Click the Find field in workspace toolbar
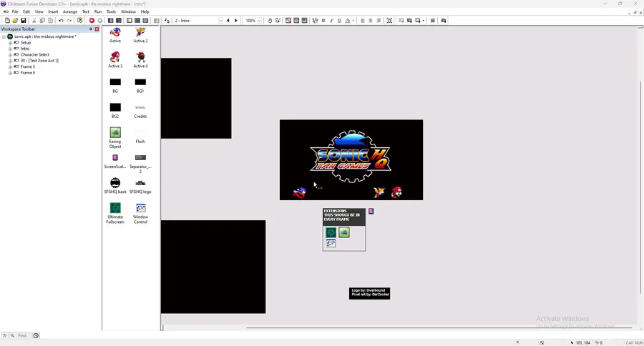The width and height of the screenshot is (644, 346). pyautogui.click(x=22, y=336)
